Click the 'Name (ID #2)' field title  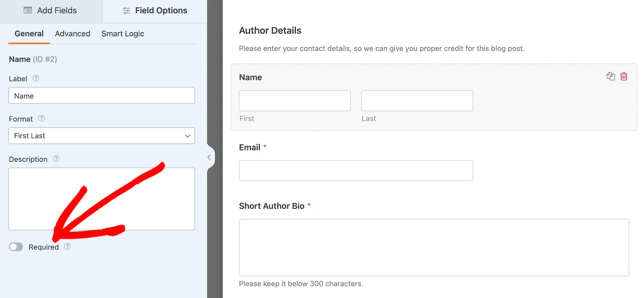point(33,60)
